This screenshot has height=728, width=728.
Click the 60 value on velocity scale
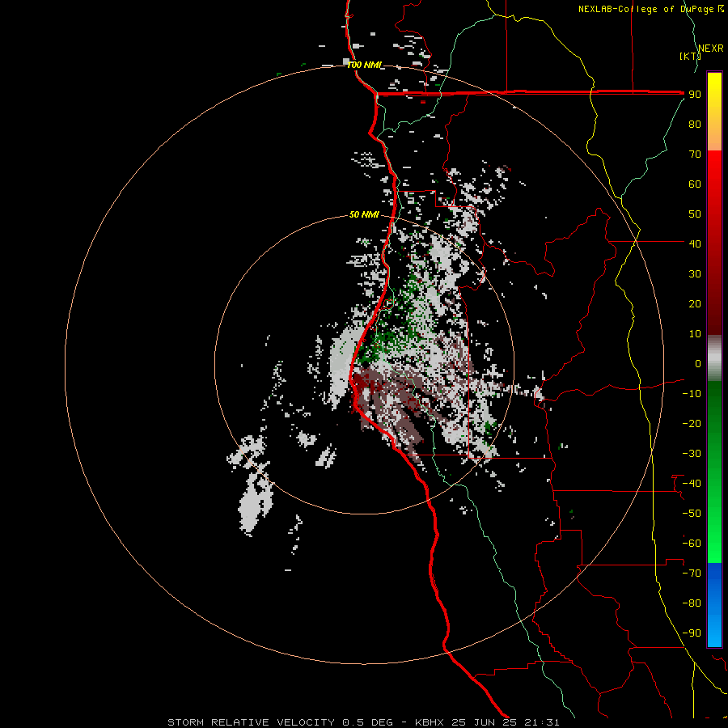[x=695, y=184]
